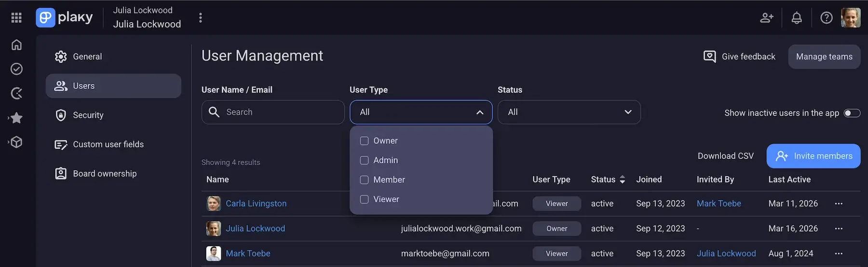The image size is (868, 267).
Task: Click the Invited By column header
Action: [x=715, y=180]
